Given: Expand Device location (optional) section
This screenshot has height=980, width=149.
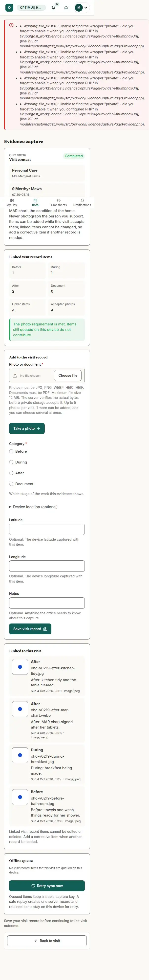Looking at the screenshot, I should click(34, 507).
